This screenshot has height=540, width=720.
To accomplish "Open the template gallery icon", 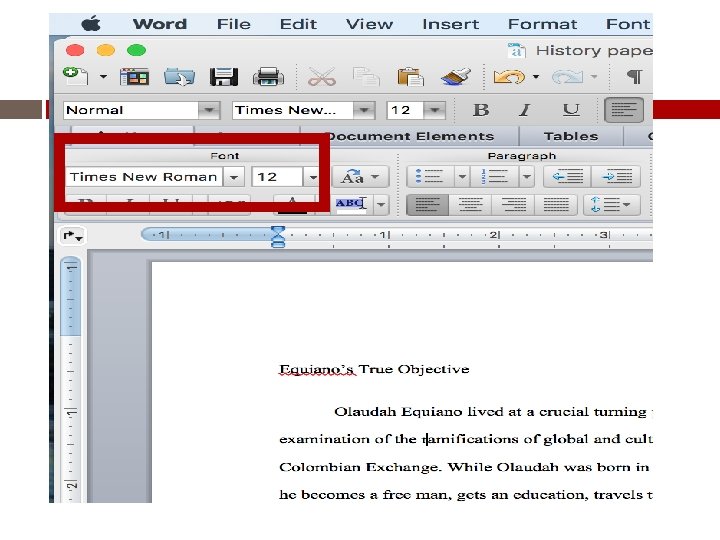I will pos(134,77).
